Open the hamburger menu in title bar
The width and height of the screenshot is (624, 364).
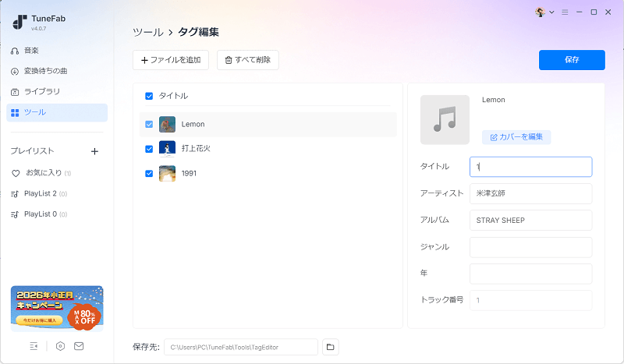[x=565, y=12]
